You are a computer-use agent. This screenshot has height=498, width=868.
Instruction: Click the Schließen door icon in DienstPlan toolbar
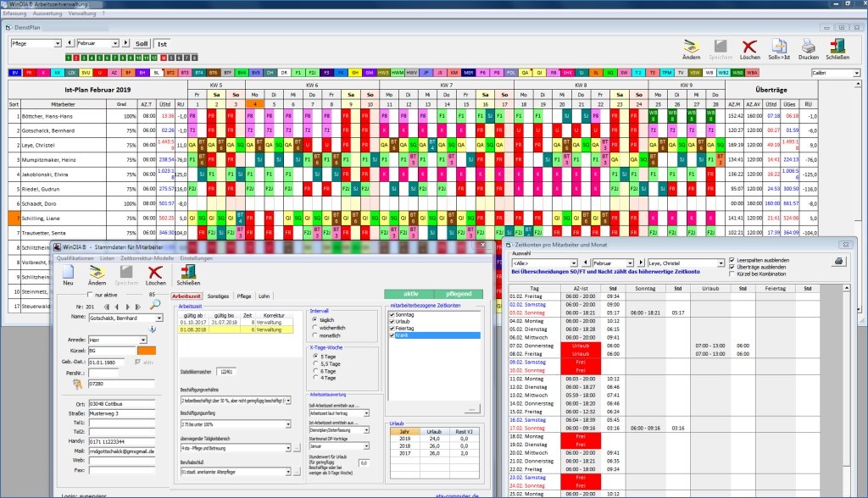837,46
